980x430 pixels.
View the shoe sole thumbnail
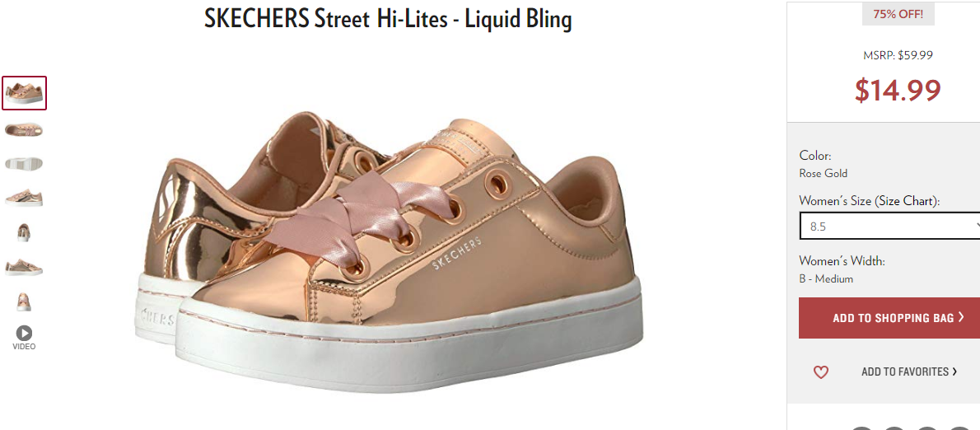click(24, 164)
